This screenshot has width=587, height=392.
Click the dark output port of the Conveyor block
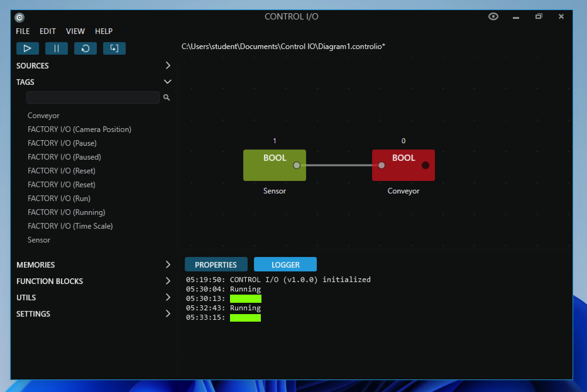click(x=425, y=165)
